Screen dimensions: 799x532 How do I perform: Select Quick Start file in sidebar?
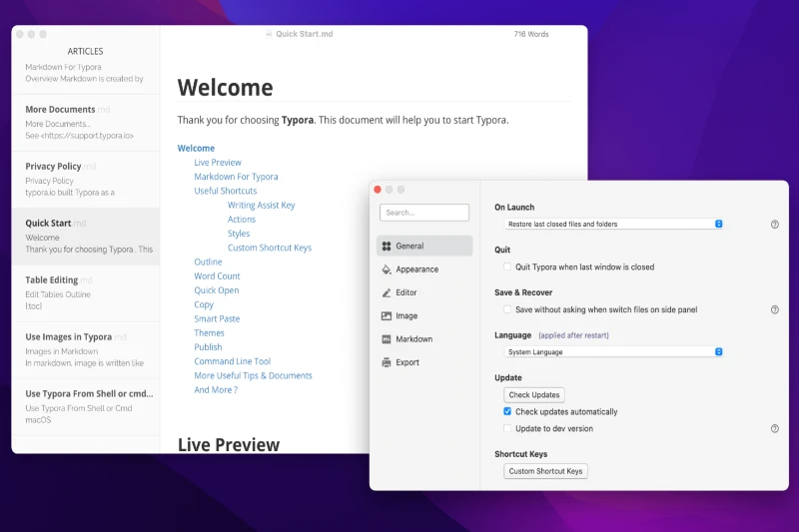[x=86, y=237]
